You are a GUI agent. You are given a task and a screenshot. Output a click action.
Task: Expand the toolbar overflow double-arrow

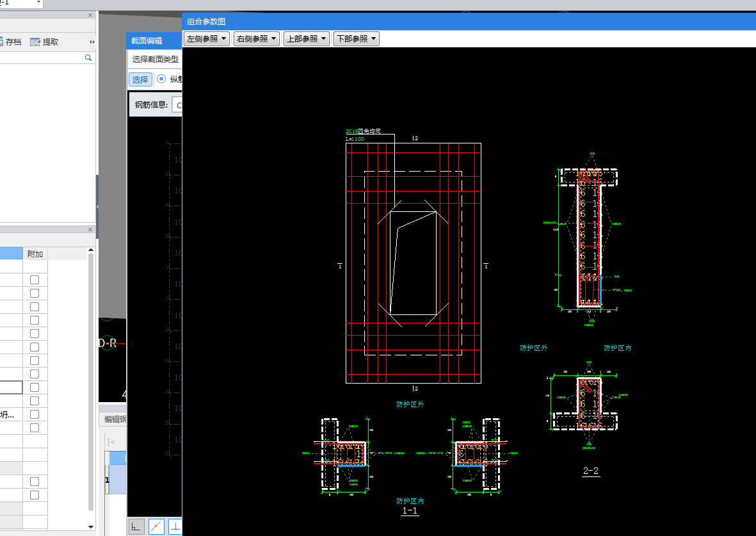coord(92,42)
